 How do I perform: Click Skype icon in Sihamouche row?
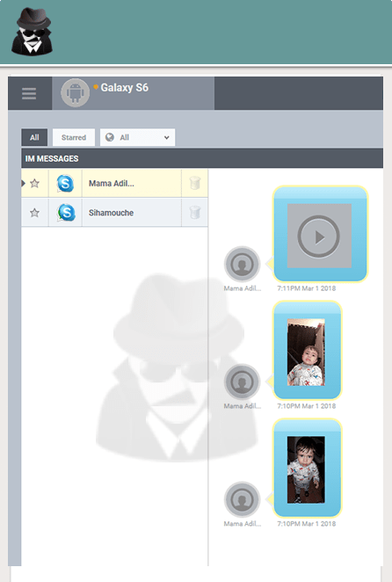click(66, 213)
